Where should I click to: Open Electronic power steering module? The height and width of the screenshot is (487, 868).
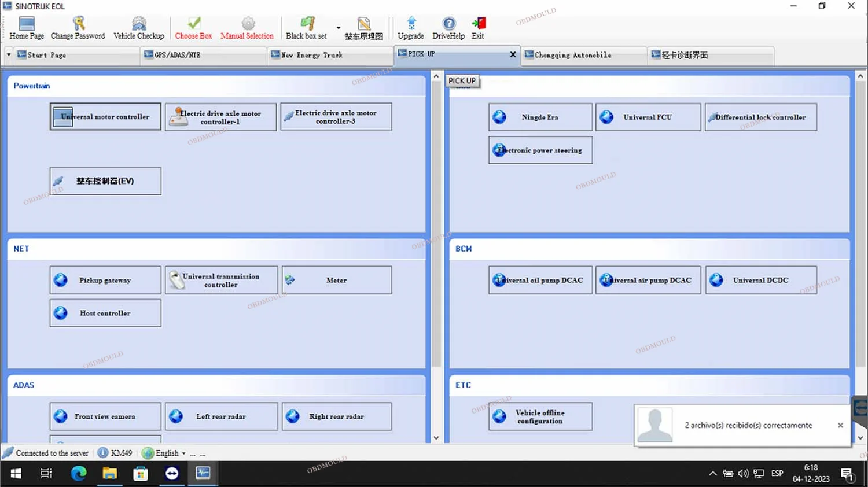540,150
